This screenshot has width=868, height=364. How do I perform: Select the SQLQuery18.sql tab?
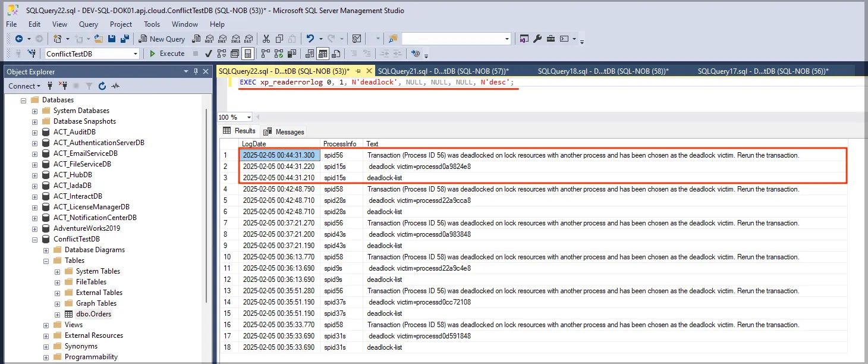[603, 71]
